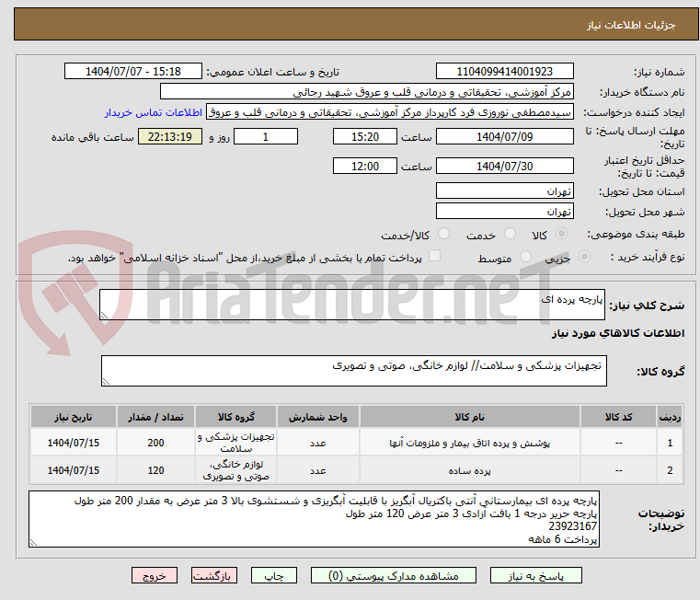700x600 pixels.
Task: Select the متوسط purchase type radio
Action: coord(526,257)
